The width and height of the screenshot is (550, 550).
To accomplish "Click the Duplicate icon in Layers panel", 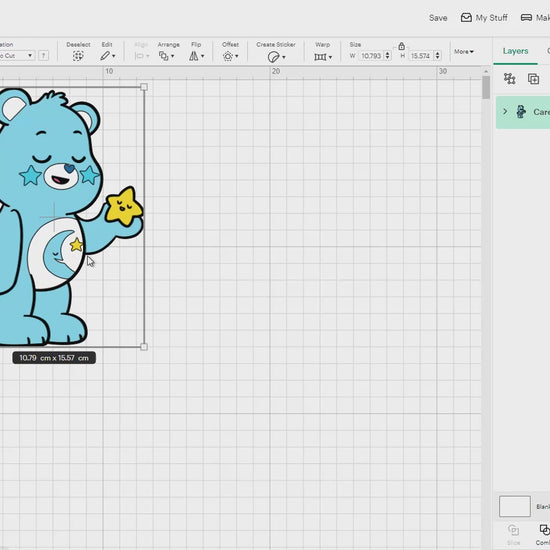I will point(533,79).
